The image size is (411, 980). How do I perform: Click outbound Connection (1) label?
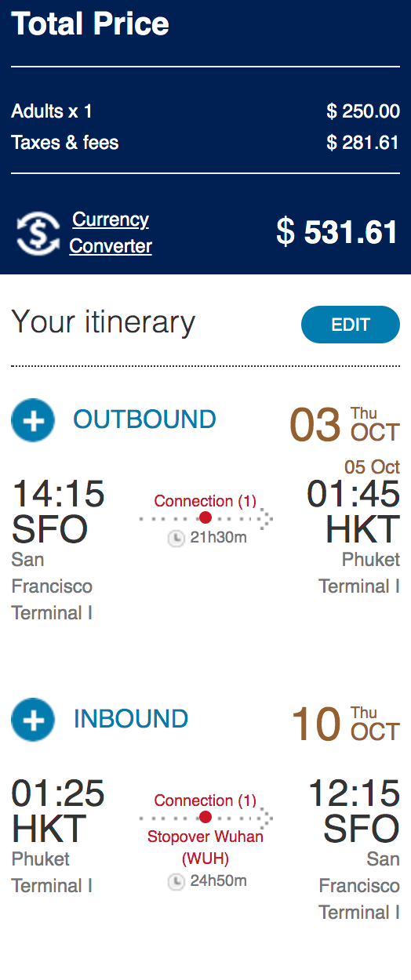click(205, 500)
